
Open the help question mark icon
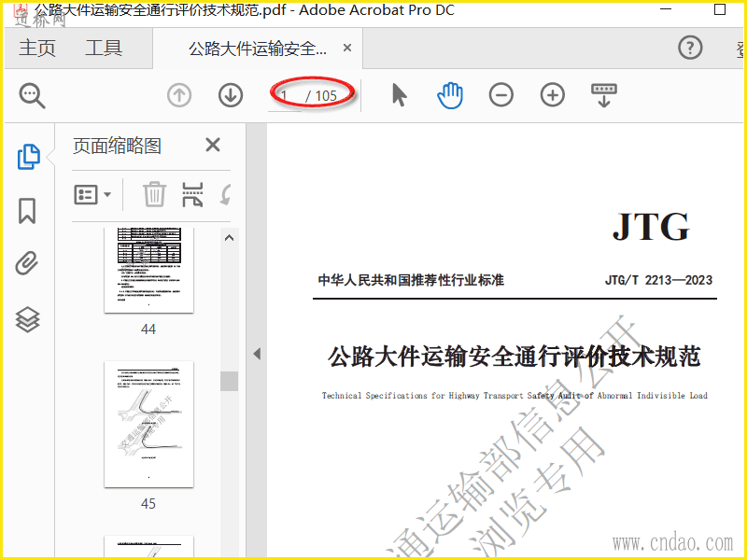(x=690, y=48)
